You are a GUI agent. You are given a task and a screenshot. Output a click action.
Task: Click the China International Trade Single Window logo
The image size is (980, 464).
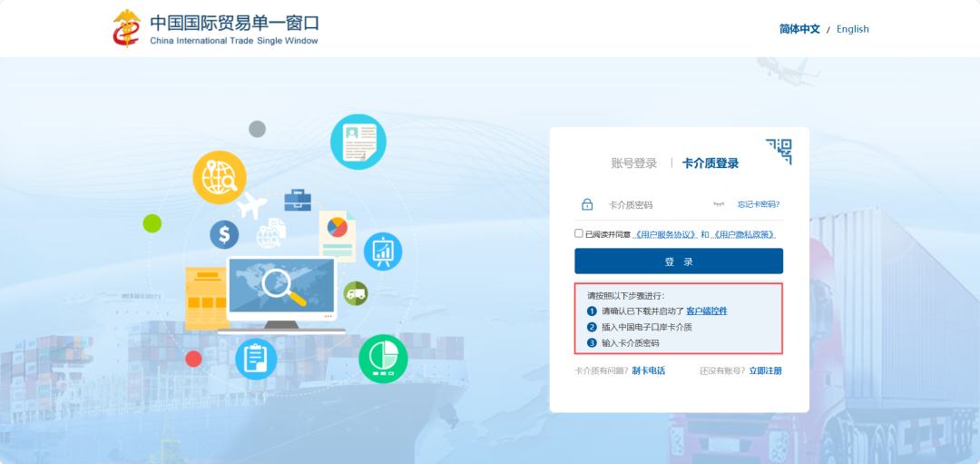[216, 29]
